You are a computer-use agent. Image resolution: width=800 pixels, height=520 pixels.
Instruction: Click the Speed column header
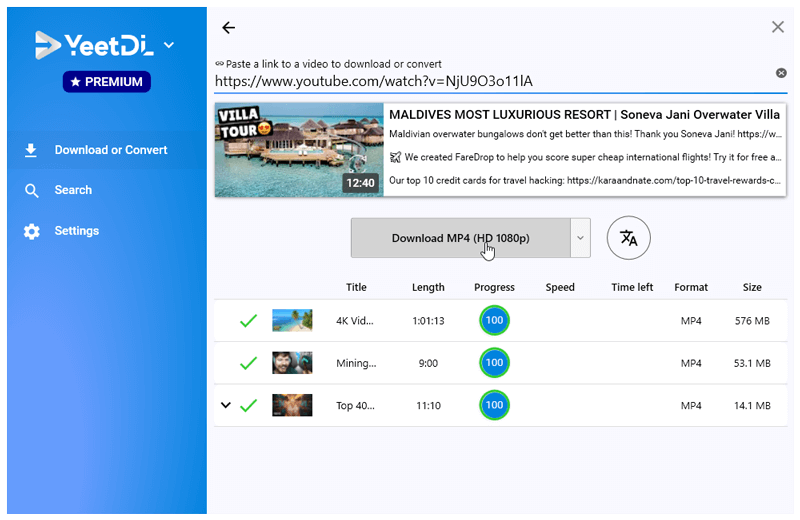(560, 287)
